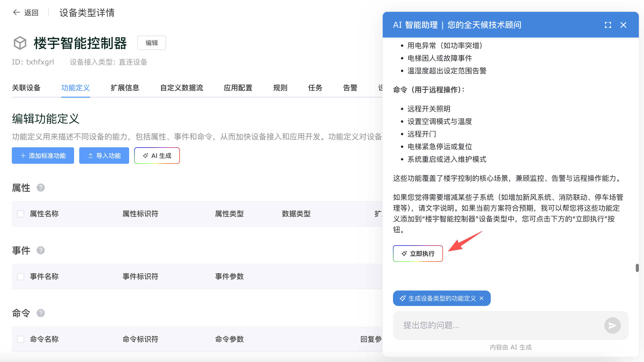Expand AI assistant panel to fullscreen
This screenshot has width=644, height=362.
tap(608, 25)
